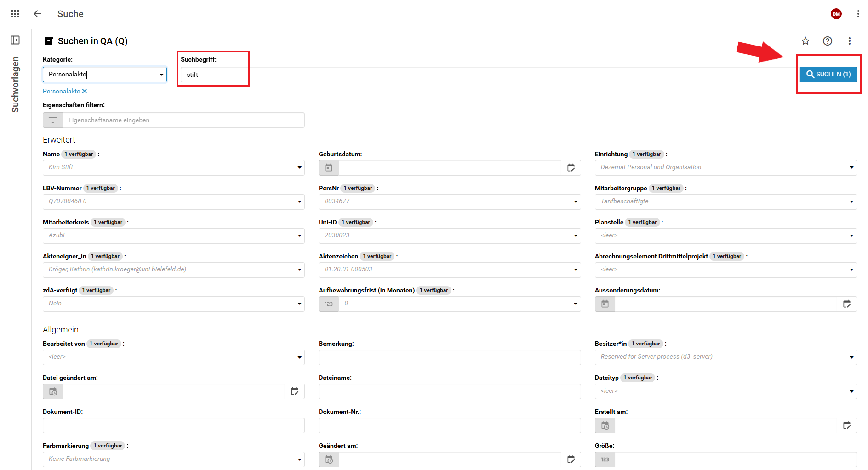Click the Bemerkung input field

pyautogui.click(x=449, y=357)
